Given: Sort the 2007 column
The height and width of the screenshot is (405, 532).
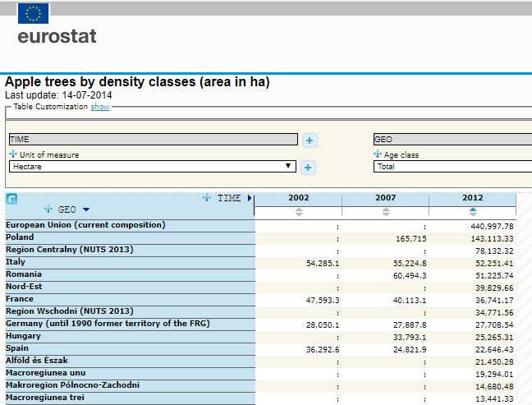Looking at the screenshot, I should (386, 212).
